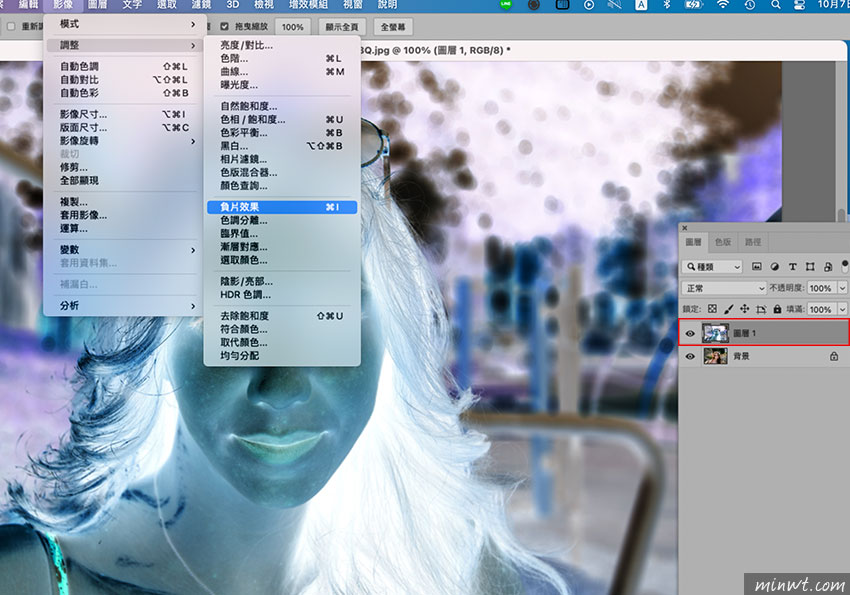Select the 背景 layer thumbnail
Screen dimensions: 850x595
pyautogui.click(x=716, y=356)
